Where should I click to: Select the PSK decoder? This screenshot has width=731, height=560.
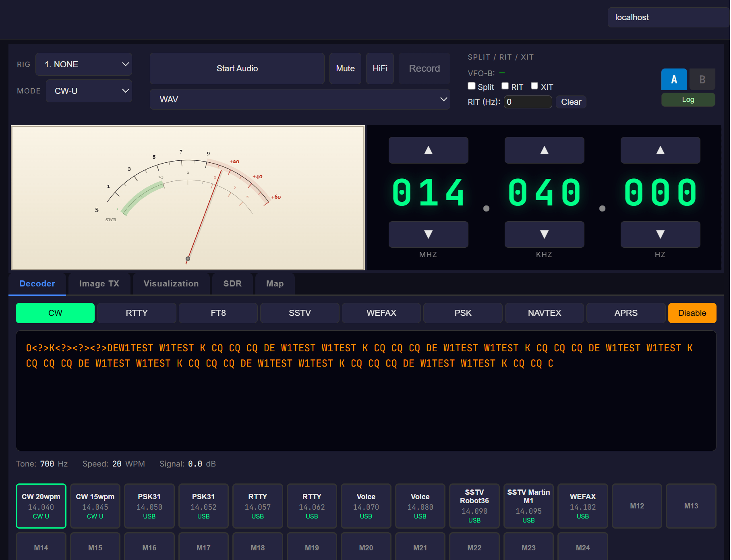[x=463, y=313]
